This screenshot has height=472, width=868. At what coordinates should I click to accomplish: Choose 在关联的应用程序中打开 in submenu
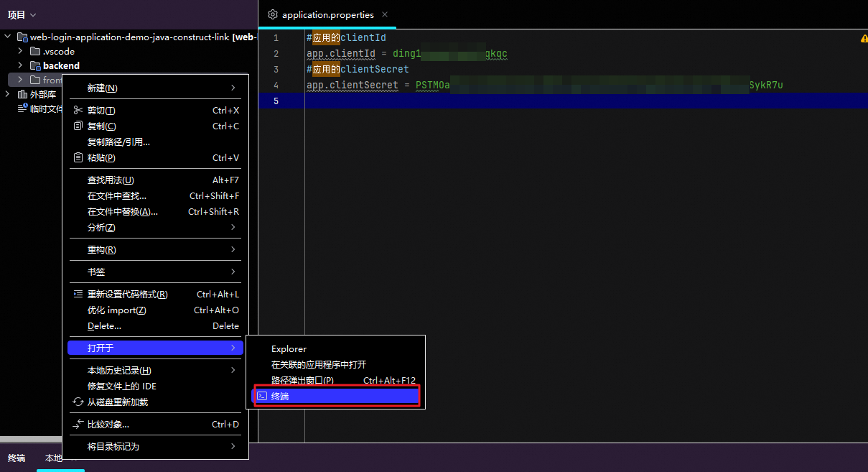tap(336, 364)
